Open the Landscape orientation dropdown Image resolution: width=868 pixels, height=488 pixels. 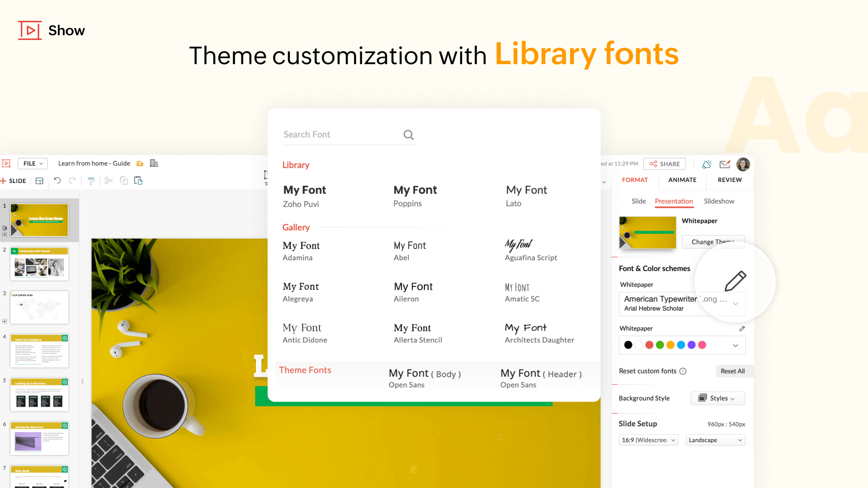pyautogui.click(x=715, y=440)
